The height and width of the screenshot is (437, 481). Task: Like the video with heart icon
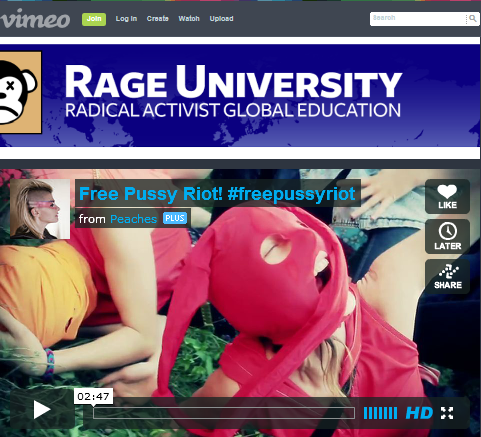[x=447, y=196]
